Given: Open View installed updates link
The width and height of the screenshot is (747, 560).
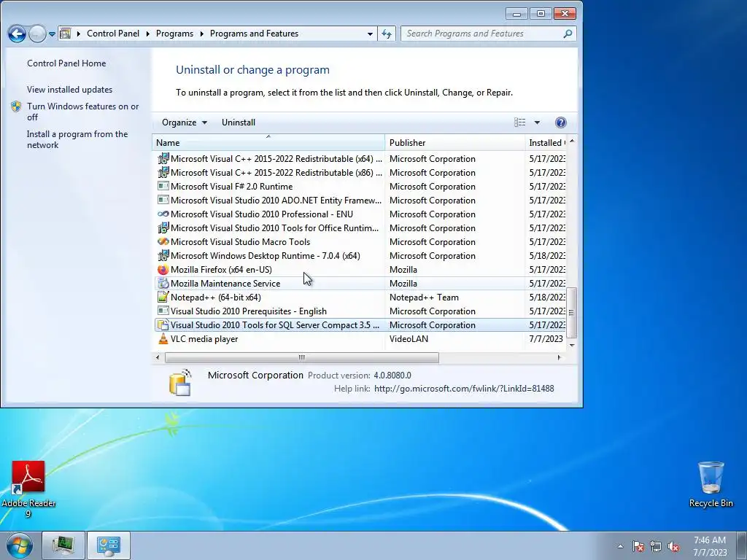Looking at the screenshot, I should pyautogui.click(x=69, y=90).
